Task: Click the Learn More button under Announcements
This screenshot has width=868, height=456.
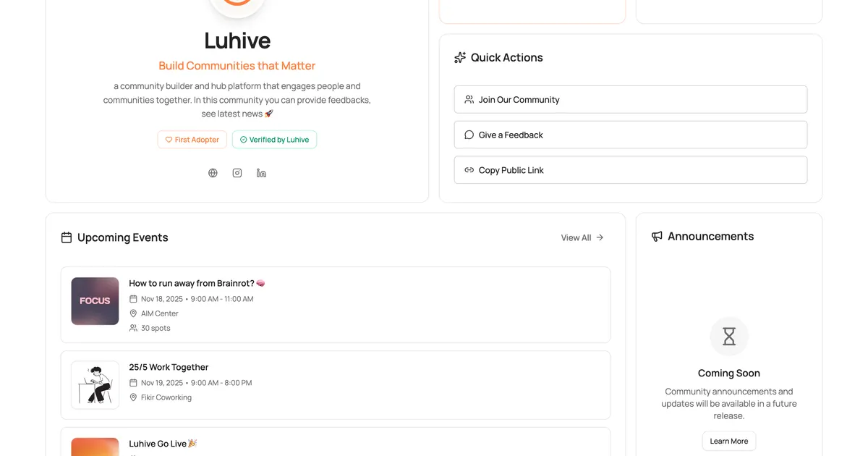Action: point(728,441)
